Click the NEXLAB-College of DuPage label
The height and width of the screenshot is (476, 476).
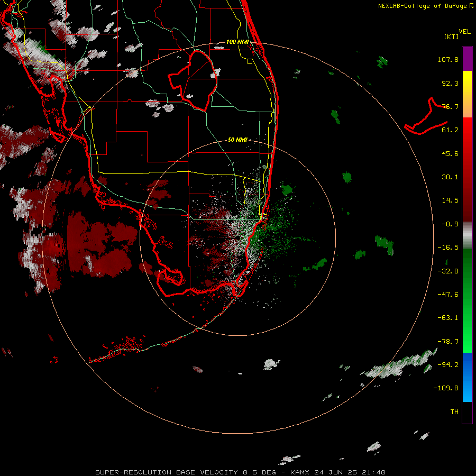point(425,6)
